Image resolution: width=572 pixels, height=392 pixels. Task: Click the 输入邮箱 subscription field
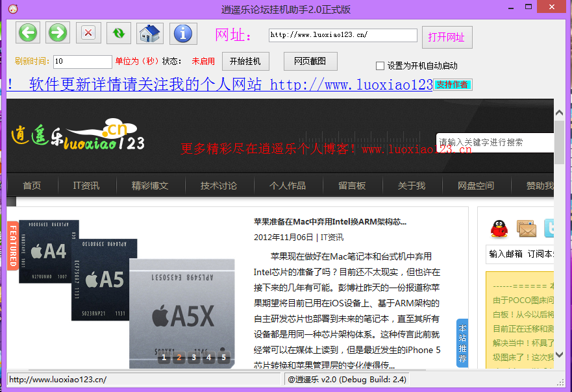click(x=519, y=254)
